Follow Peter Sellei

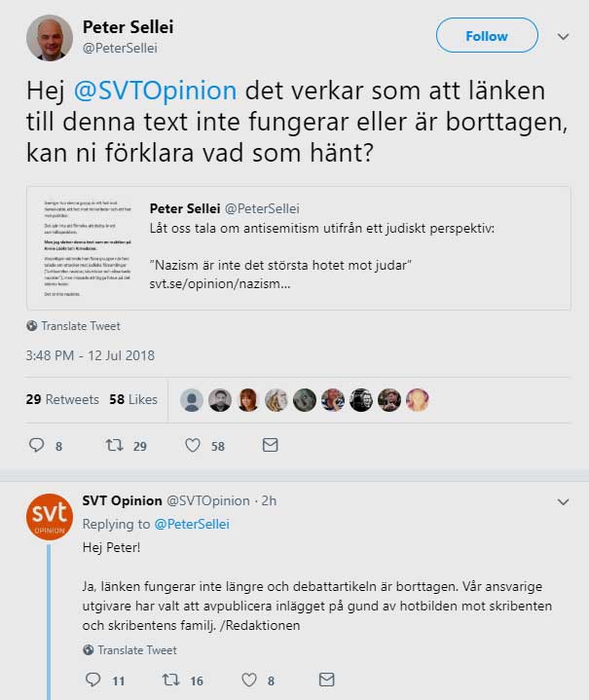click(x=486, y=36)
